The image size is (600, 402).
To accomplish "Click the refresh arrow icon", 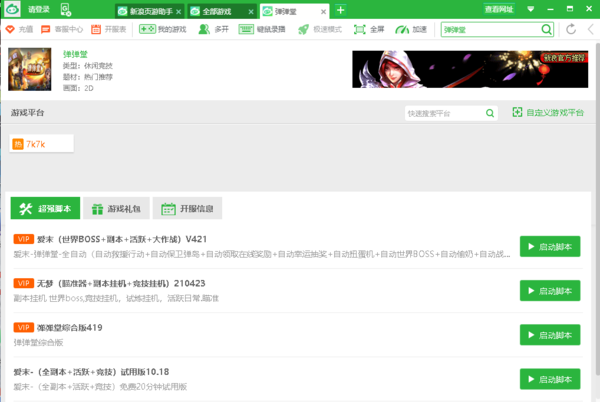I will pos(571,29).
